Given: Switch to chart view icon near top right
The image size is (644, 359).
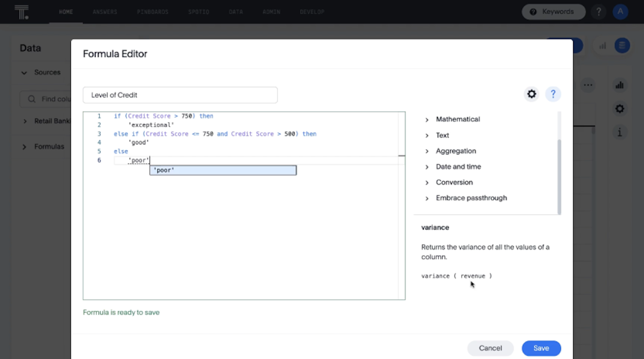Looking at the screenshot, I should point(603,46).
